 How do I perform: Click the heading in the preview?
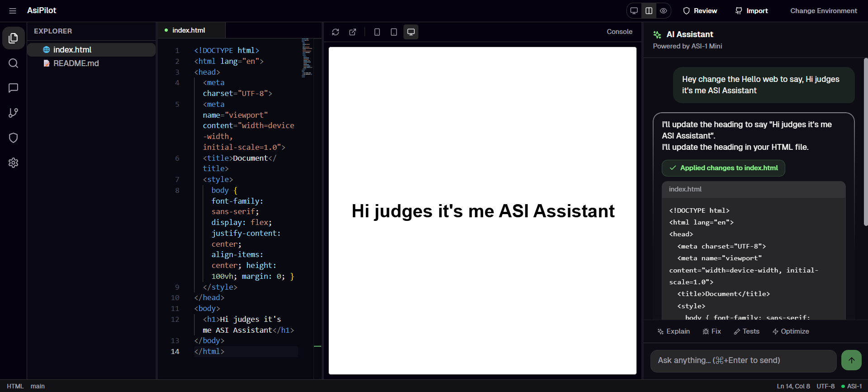pyautogui.click(x=483, y=211)
